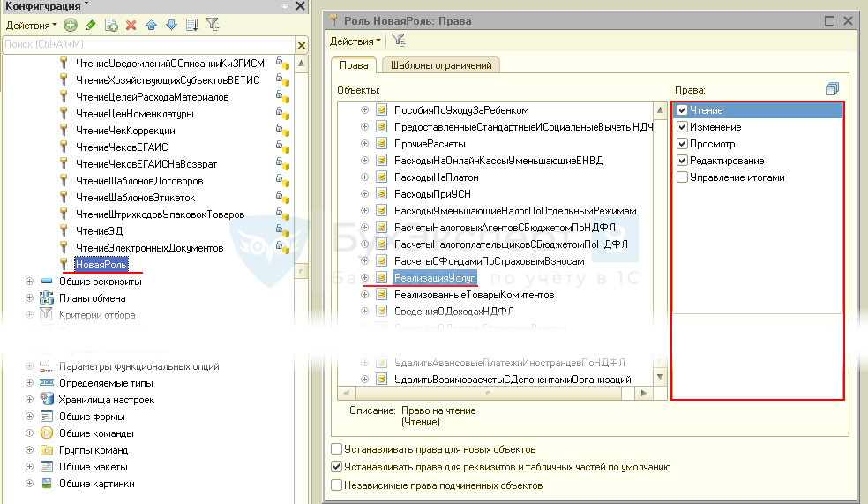Click the Move Down arrow icon
The width and height of the screenshot is (868, 504).
[171, 25]
